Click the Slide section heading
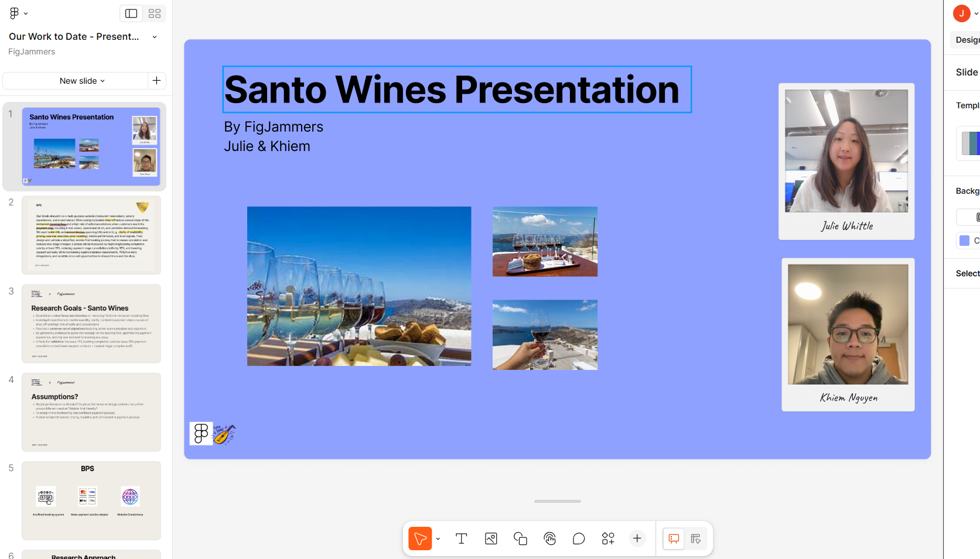Viewport: 980px width, 559px height. (x=967, y=72)
